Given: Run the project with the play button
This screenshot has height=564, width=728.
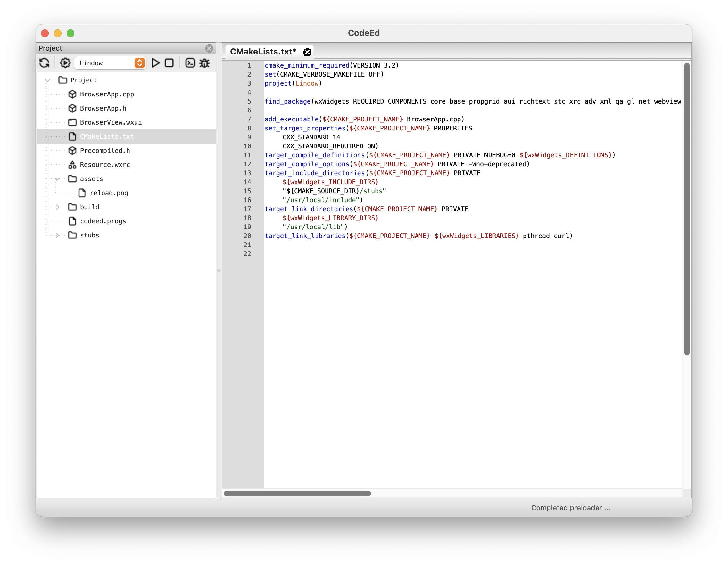Looking at the screenshot, I should click(x=155, y=63).
